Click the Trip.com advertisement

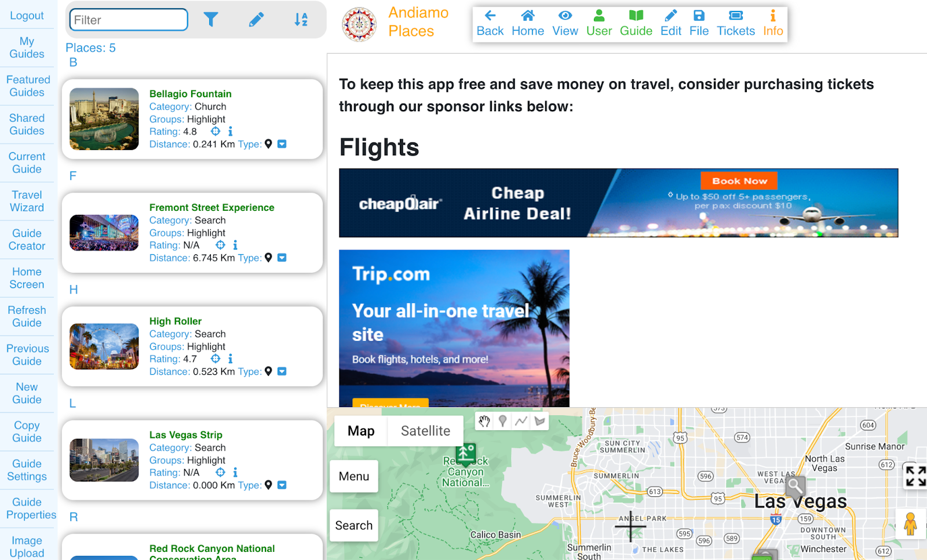tap(454, 328)
